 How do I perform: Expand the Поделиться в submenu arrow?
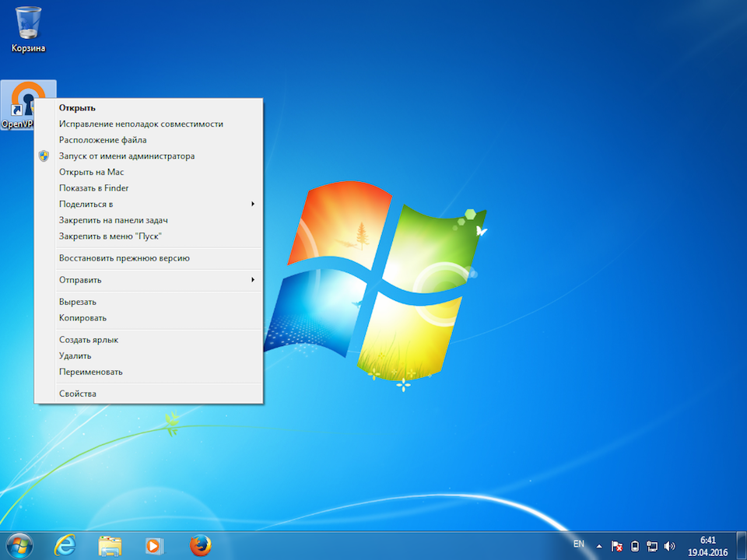(253, 204)
